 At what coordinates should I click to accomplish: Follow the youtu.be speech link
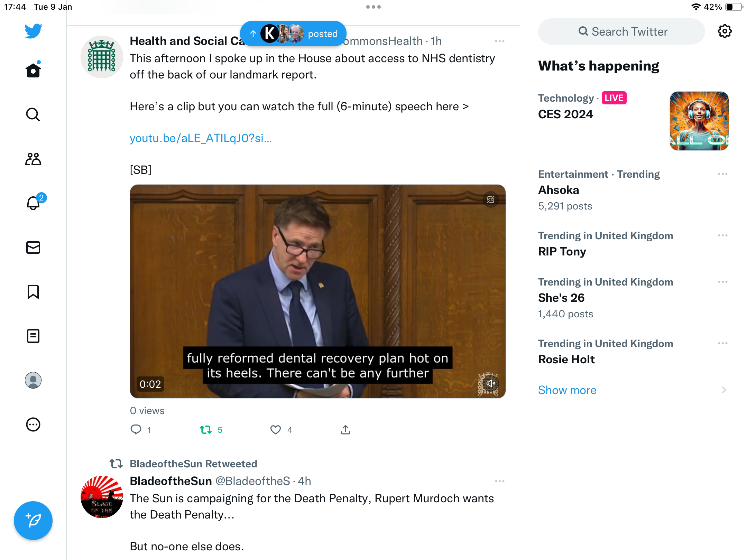point(201,138)
